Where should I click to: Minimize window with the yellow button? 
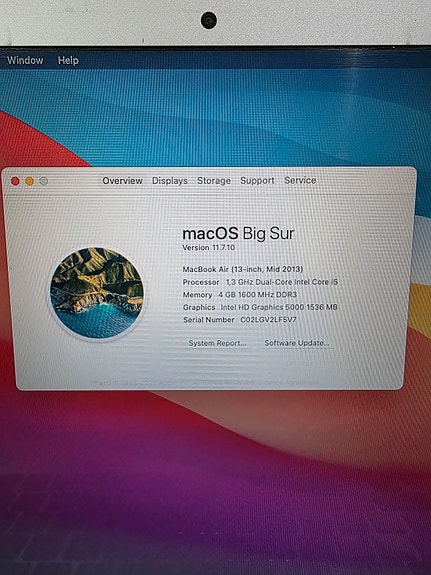[x=30, y=181]
